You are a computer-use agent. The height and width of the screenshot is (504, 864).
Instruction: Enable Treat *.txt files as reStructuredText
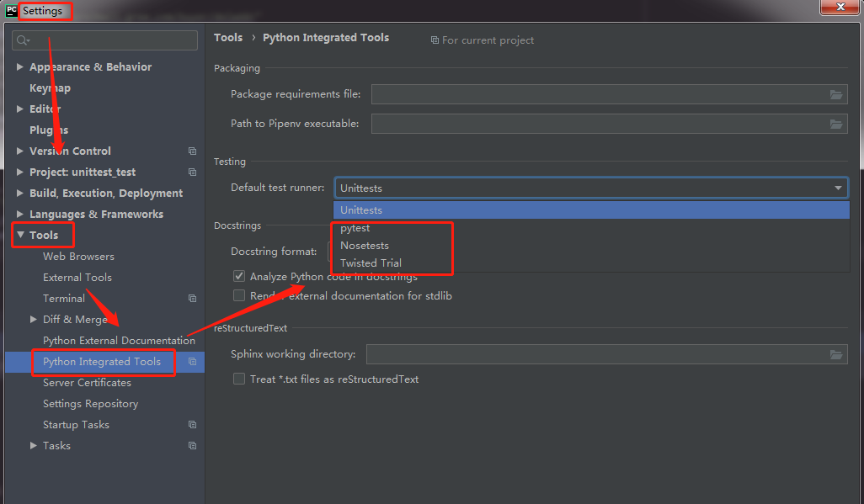239,379
